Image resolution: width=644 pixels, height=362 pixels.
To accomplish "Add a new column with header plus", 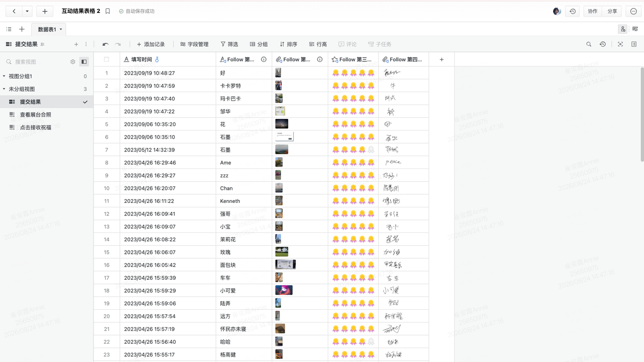I will [441, 59].
